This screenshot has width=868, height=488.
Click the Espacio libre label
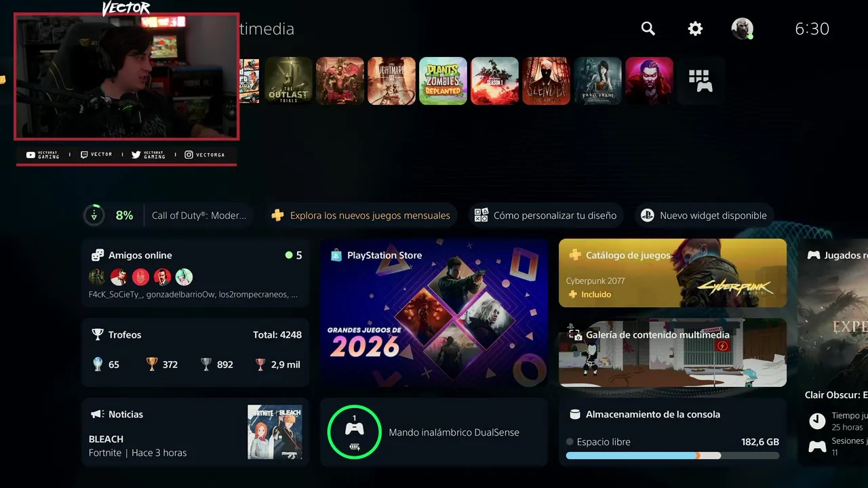(604, 442)
